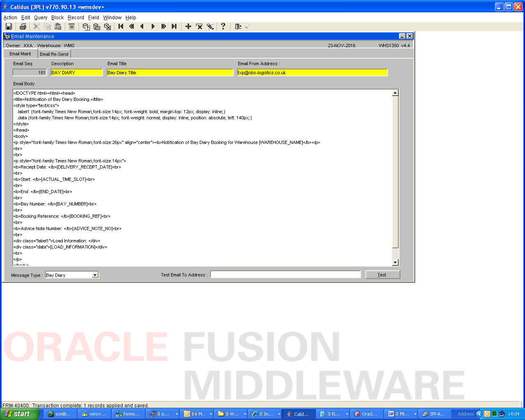Switch to the forms taskbar item
Screen dimensions: 525x420
tap(128, 414)
